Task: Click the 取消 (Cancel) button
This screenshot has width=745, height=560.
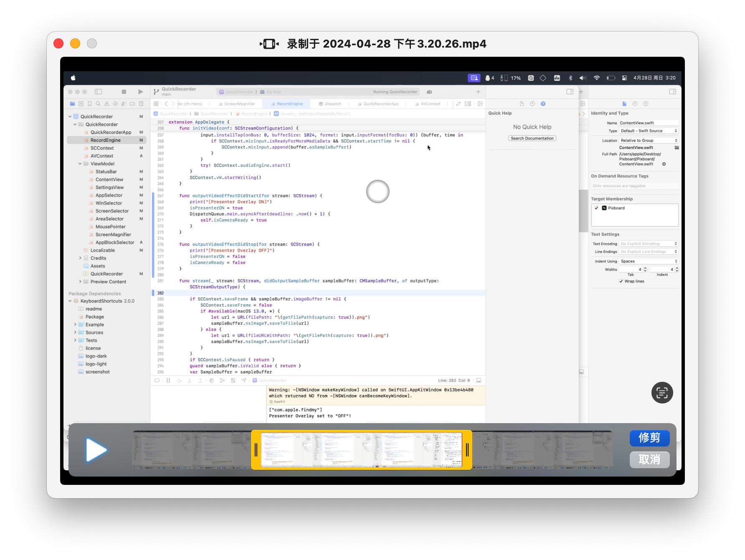Action: [649, 459]
